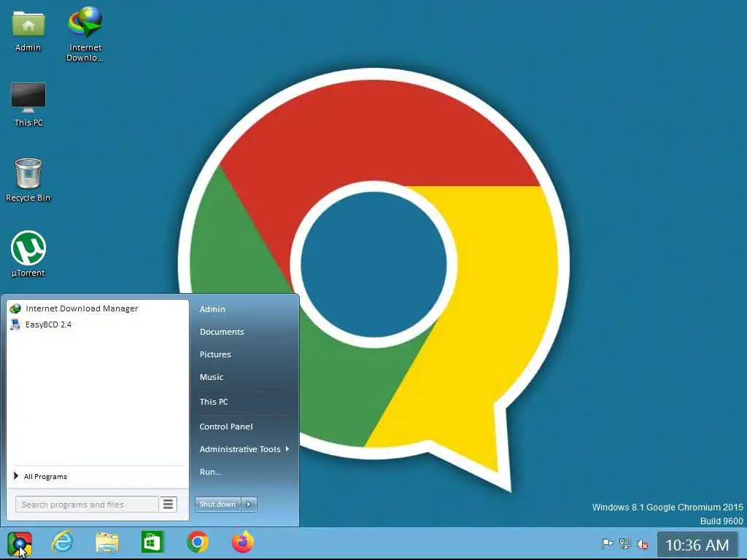This screenshot has height=560, width=747.
Task: Open Pictures from the Start menu
Action: click(215, 354)
